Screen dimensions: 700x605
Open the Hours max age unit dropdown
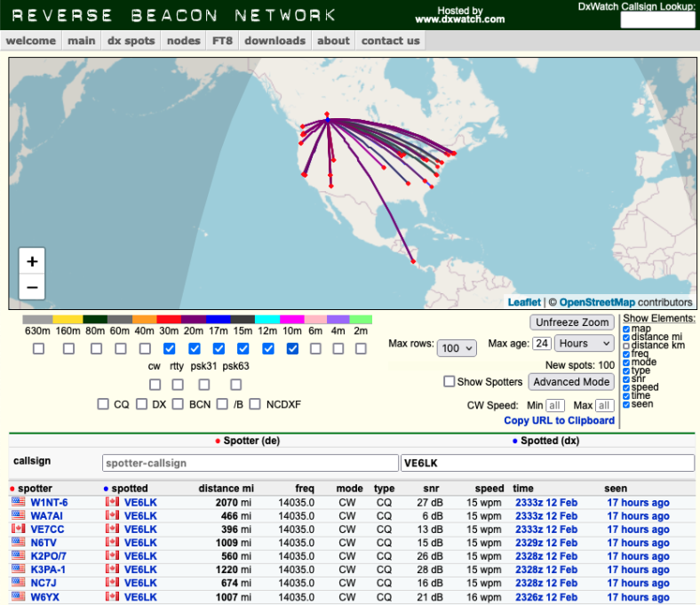(585, 343)
